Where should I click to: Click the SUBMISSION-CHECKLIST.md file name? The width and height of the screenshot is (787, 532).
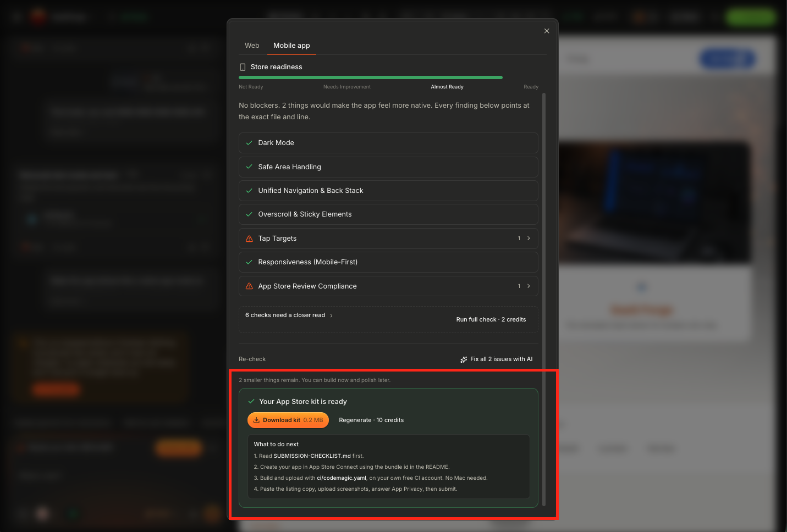[x=312, y=456]
